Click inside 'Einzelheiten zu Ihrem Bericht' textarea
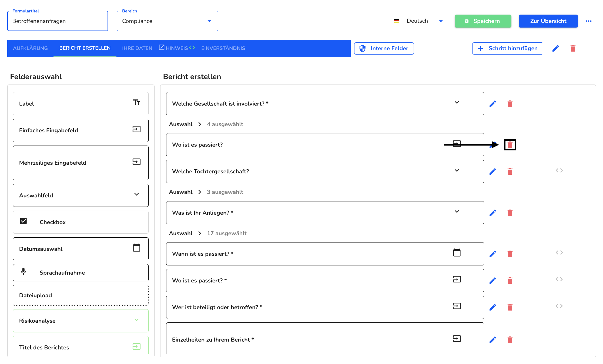The image size is (603, 364). pyautogui.click(x=325, y=339)
